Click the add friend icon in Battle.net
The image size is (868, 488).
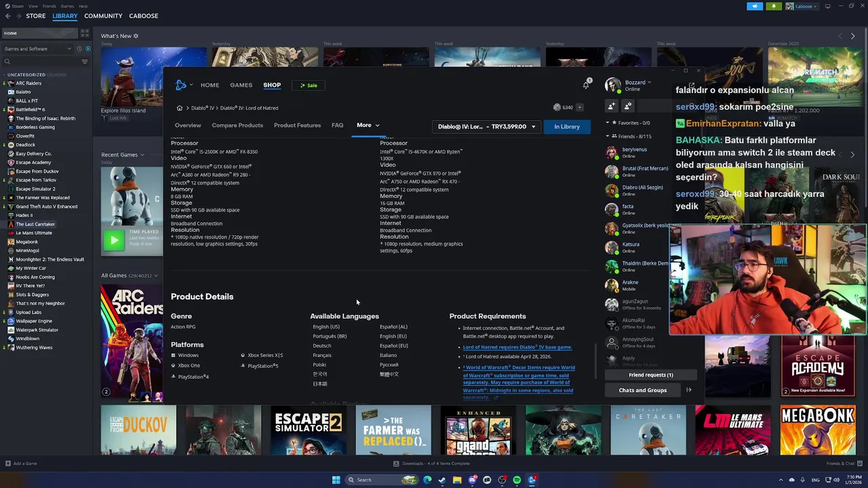click(x=612, y=106)
